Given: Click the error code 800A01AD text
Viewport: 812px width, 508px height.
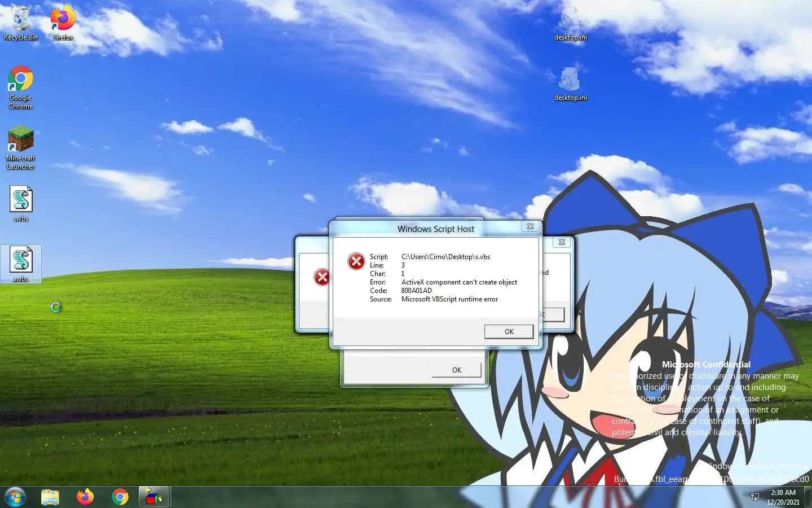Looking at the screenshot, I should (x=416, y=291).
